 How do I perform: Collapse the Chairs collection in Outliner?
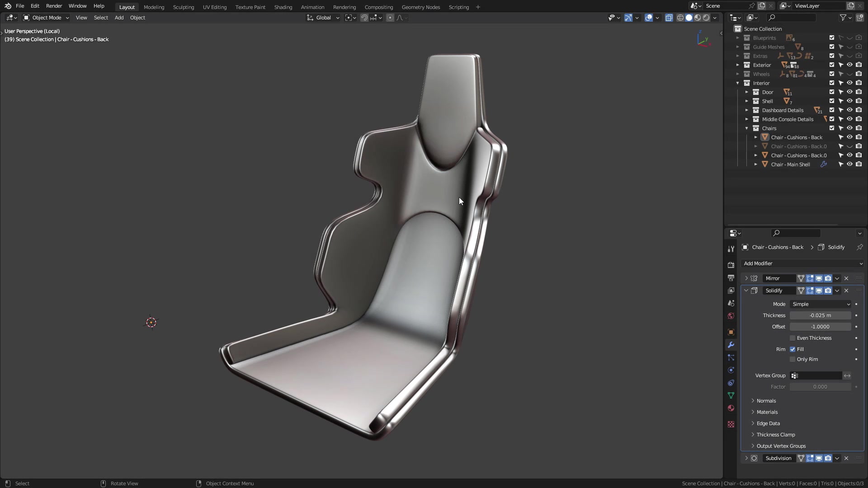747,128
